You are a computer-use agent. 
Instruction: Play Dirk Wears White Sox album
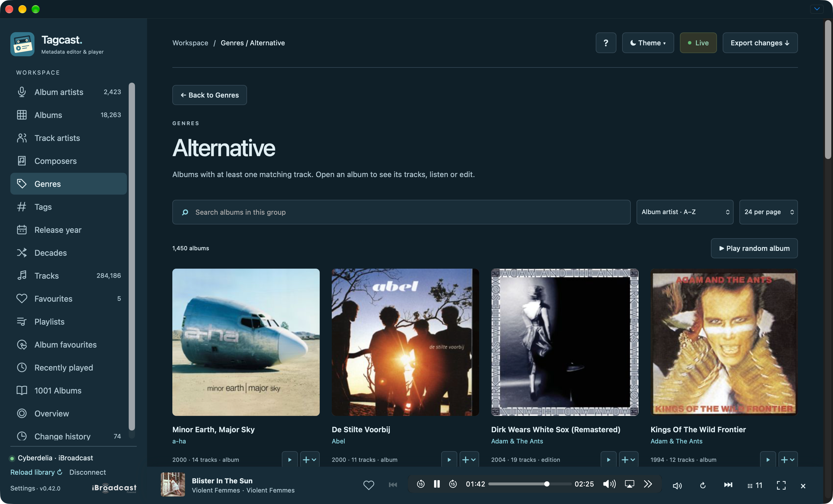[609, 460]
